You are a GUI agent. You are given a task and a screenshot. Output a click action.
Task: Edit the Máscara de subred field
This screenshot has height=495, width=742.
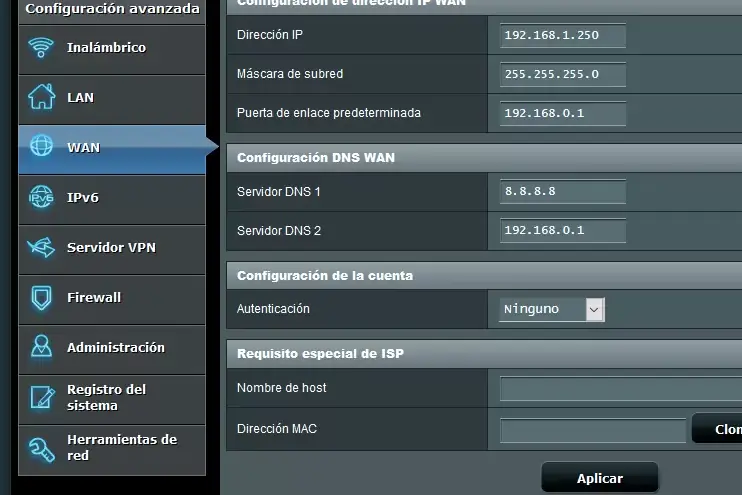[563, 74]
